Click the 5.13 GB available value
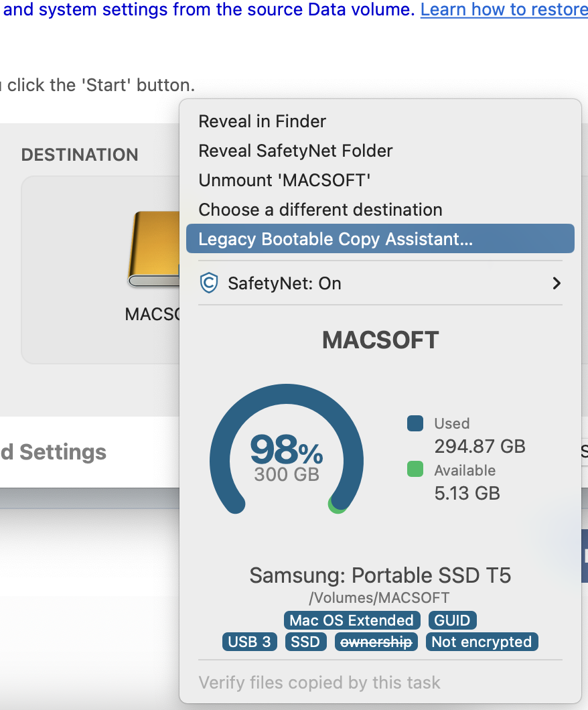Image resolution: width=588 pixels, height=710 pixels. click(x=467, y=493)
